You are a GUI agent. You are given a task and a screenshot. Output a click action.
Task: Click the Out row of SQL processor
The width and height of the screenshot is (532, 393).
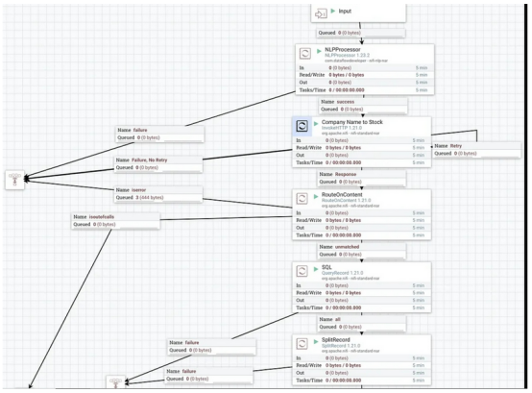pyautogui.click(x=362, y=301)
